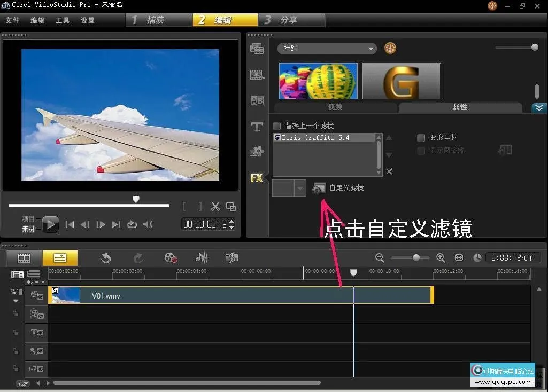Open the FX filter library
Image resolution: width=548 pixels, height=392 pixels.
257,178
